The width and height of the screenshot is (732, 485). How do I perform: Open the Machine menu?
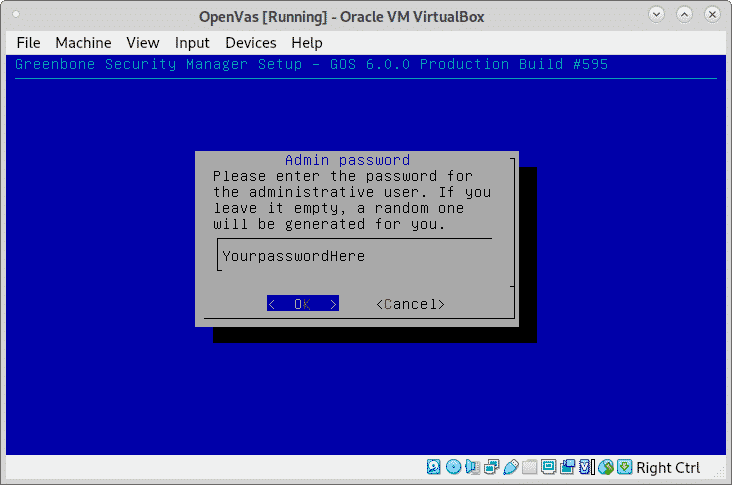coord(83,43)
